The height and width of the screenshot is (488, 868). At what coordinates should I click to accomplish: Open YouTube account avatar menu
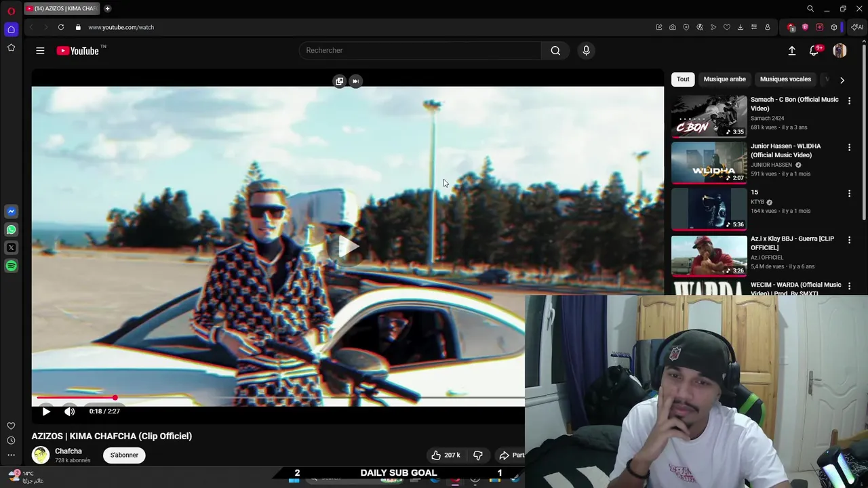pyautogui.click(x=840, y=50)
